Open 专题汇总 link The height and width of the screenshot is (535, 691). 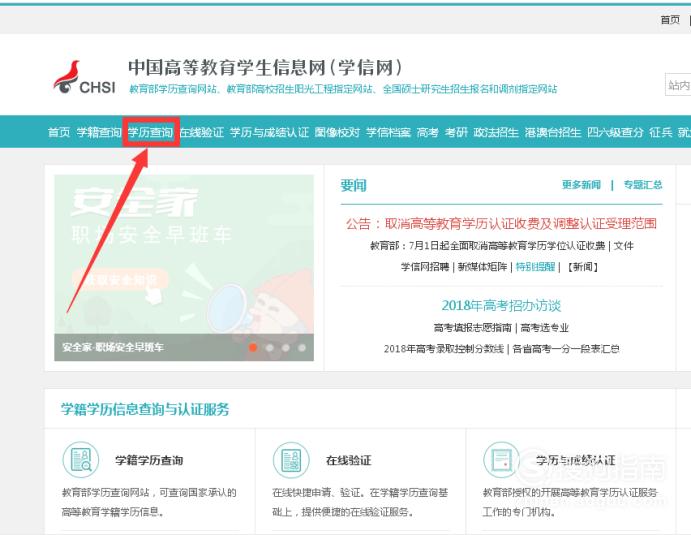pyautogui.click(x=643, y=185)
